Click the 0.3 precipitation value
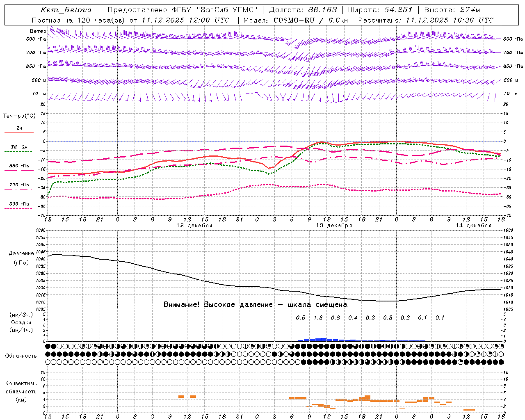This screenshot has height=420, width=525. pyautogui.click(x=388, y=318)
